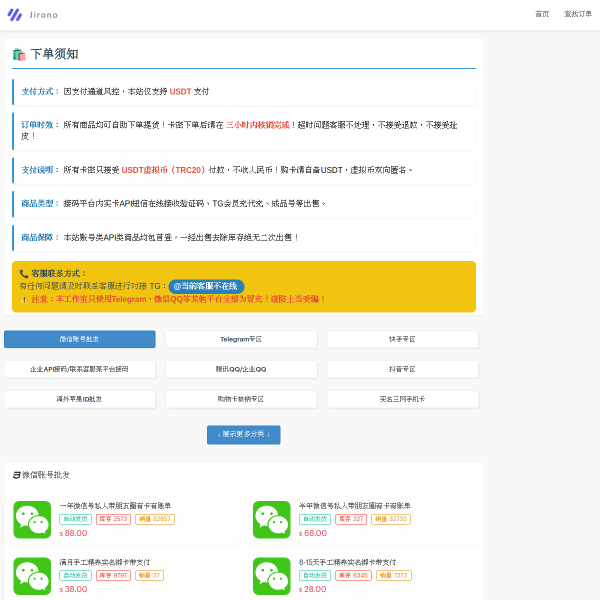Click the Jirono slash logo icon
This screenshot has height=600, width=600.
(15, 15)
